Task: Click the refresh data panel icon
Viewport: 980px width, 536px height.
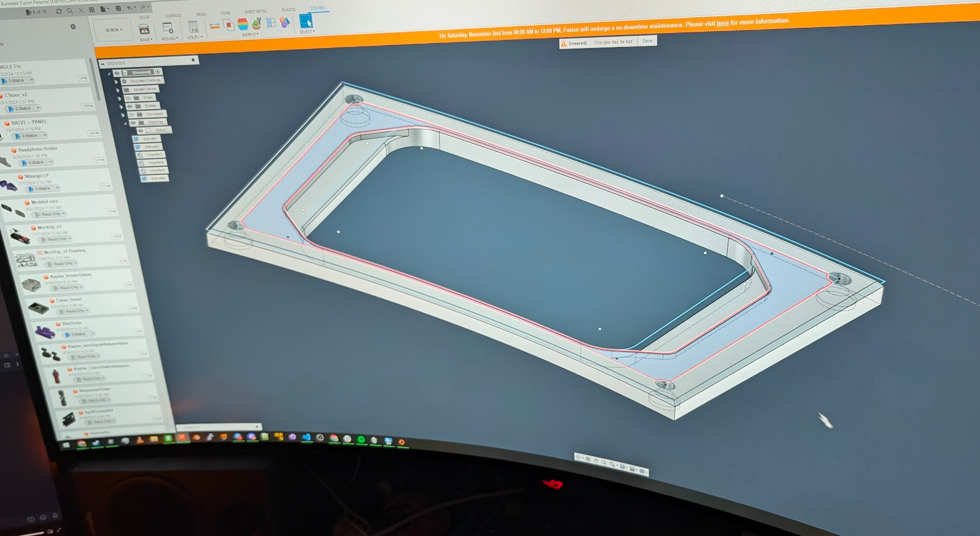Action: pyautogui.click(x=59, y=11)
